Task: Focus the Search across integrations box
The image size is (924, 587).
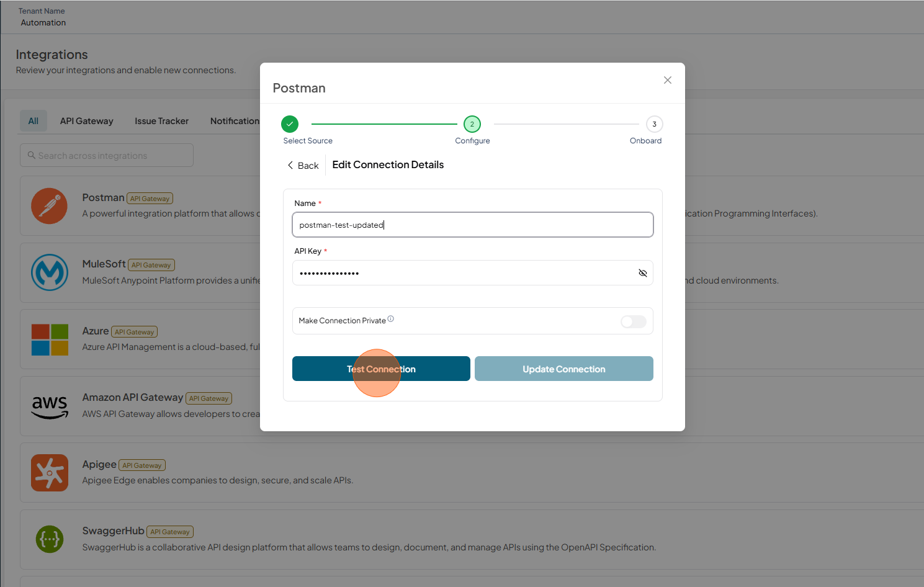Action: (x=107, y=155)
